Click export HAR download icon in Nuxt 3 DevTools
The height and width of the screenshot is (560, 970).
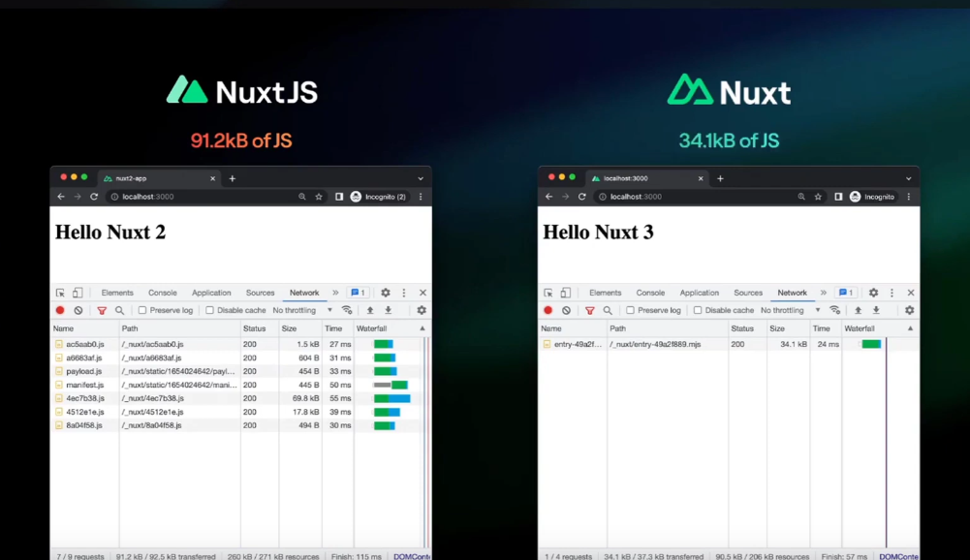coord(876,310)
